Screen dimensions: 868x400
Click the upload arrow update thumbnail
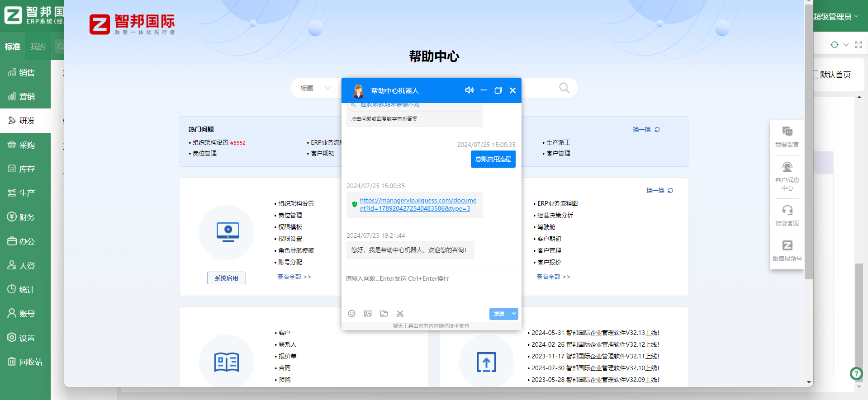tap(487, 362)
